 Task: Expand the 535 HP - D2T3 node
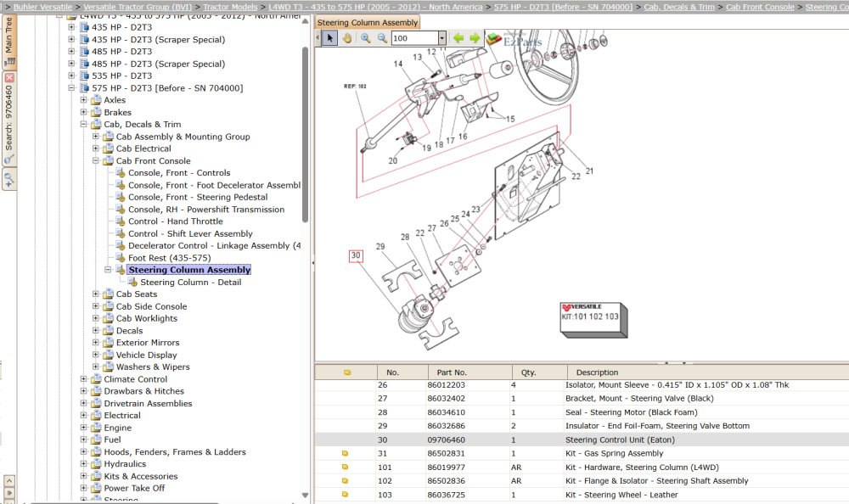click(x=71, y=76)
